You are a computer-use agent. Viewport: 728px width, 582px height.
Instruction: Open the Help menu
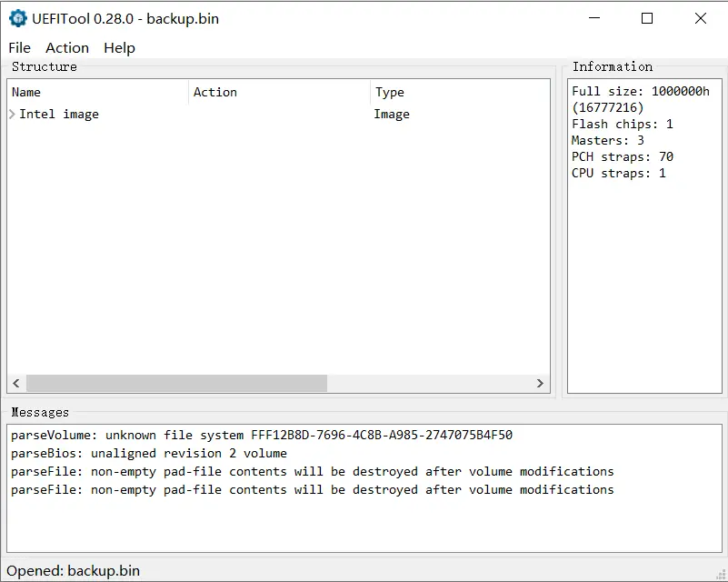tap(119, 48)
